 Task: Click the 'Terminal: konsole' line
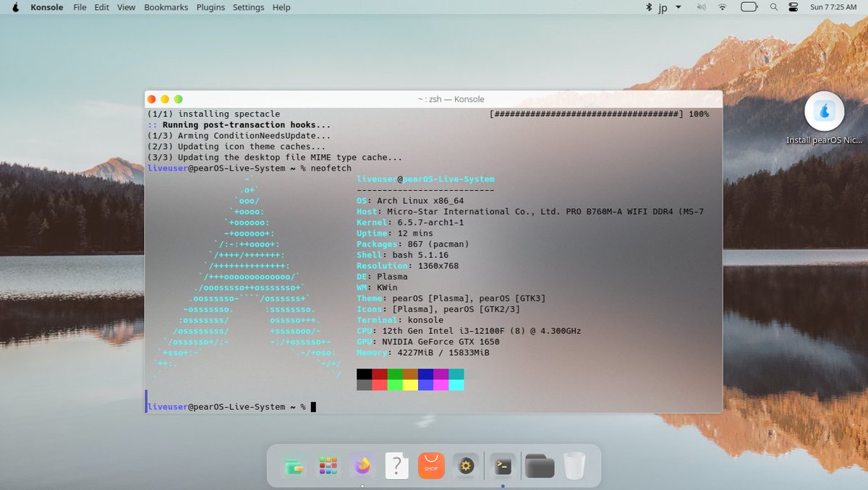click(x=400, y=320)
